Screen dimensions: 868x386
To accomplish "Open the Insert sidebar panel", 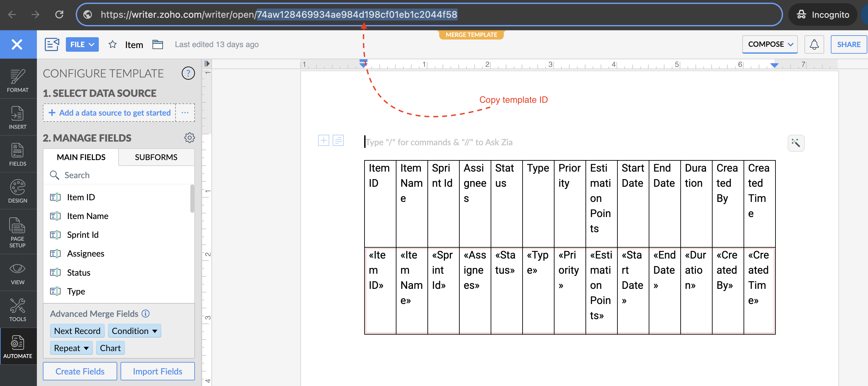I will pos(17,118).
